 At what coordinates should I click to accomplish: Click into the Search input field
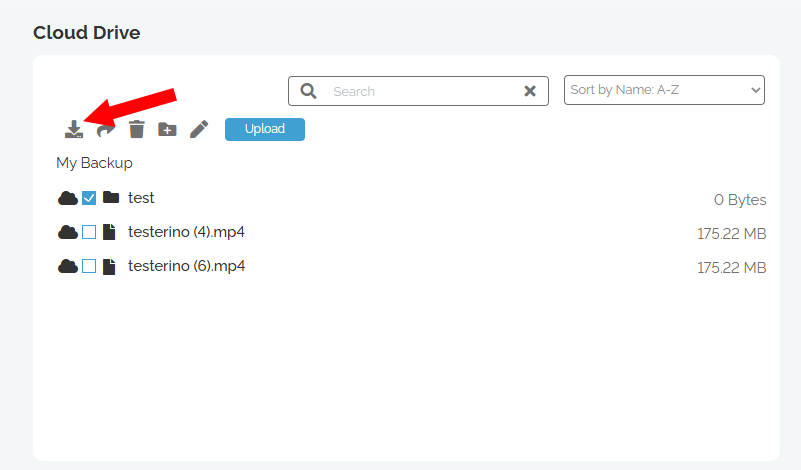(x=419, y=91)
